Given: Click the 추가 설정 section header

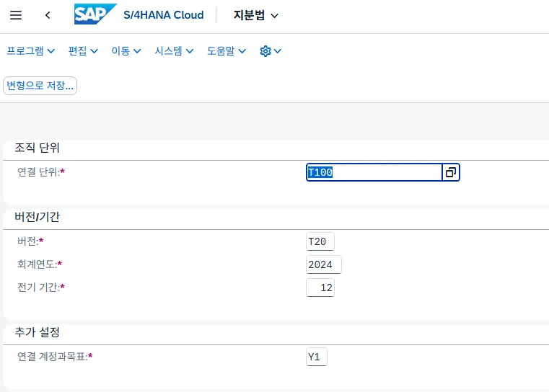Looking at the screenshot, I should [x=38, y=332].
